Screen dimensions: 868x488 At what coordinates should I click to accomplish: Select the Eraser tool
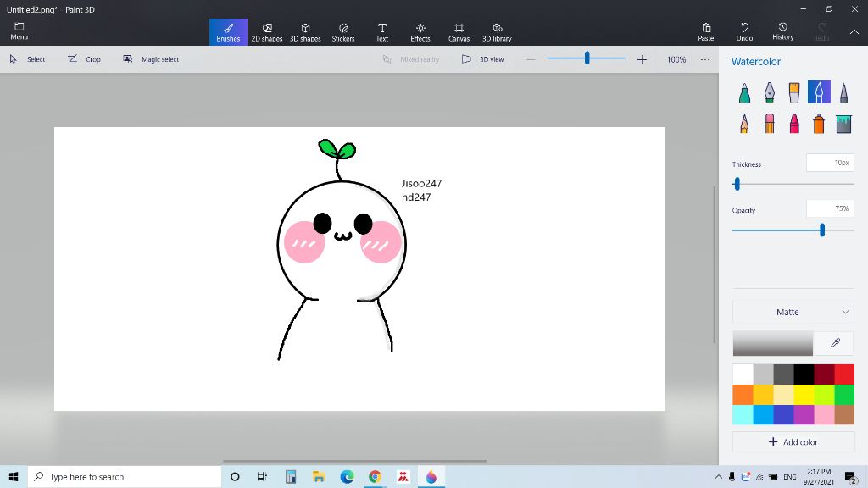[x=770, y=124]
